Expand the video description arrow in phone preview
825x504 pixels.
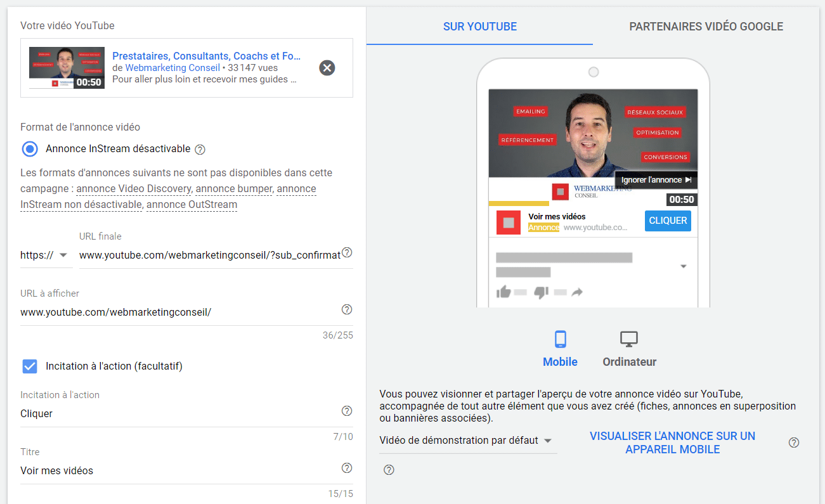[x=683, y=267]
